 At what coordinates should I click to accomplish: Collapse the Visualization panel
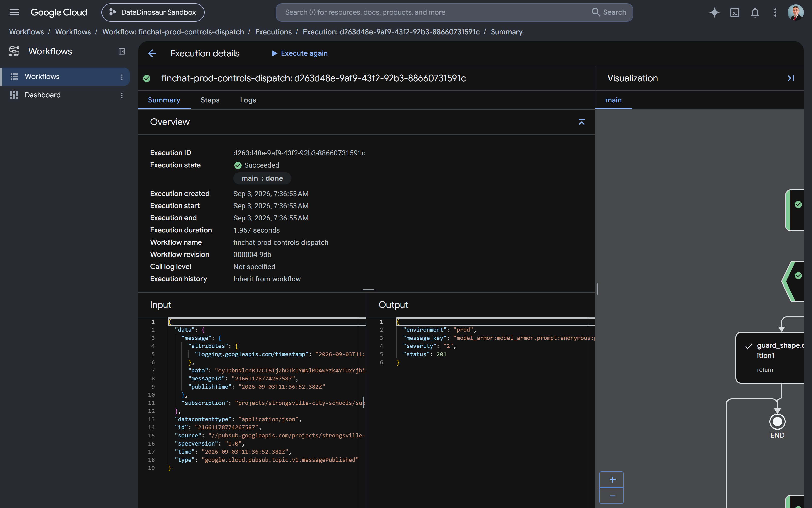point(791,78)
